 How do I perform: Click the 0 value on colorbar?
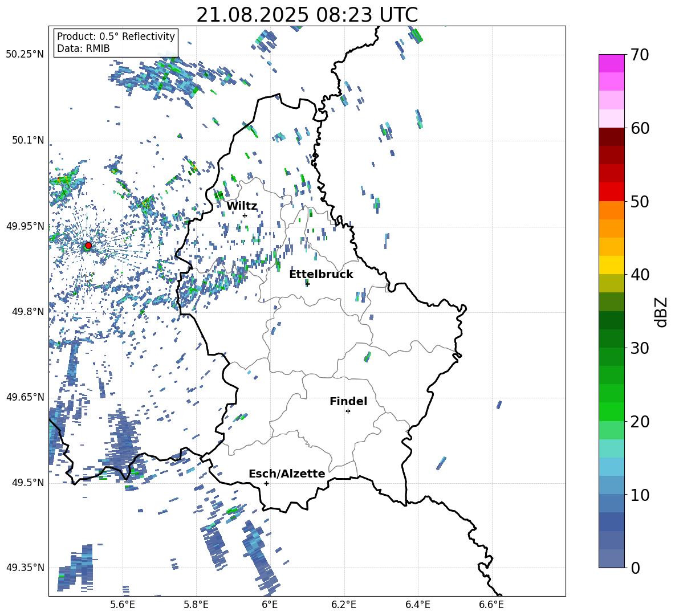tap(635, 568)
